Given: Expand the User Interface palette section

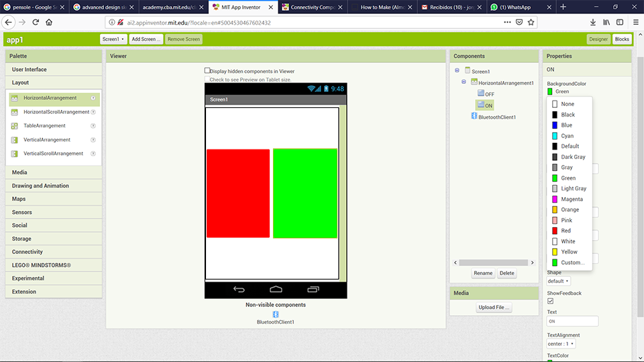Looking at the screenshot, I should [x=54, y=69].
